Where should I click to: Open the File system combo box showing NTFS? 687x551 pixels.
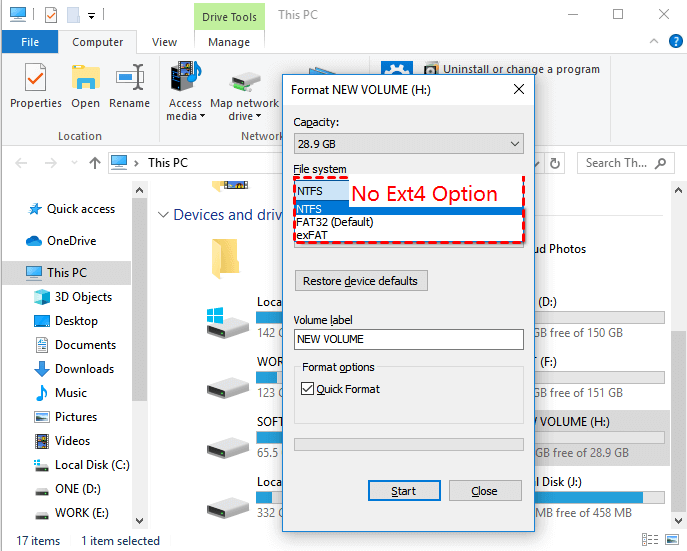(322, 191)
